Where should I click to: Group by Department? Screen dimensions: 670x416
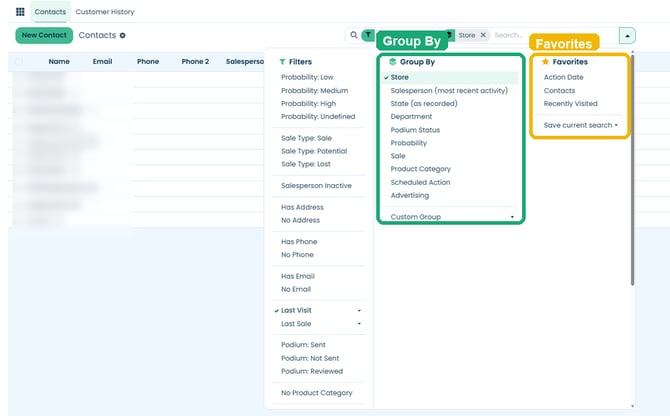click(411, 117)
